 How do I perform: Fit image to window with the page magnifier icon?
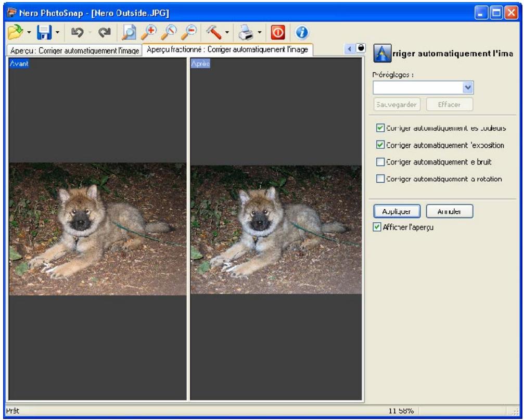coord(129,32)
